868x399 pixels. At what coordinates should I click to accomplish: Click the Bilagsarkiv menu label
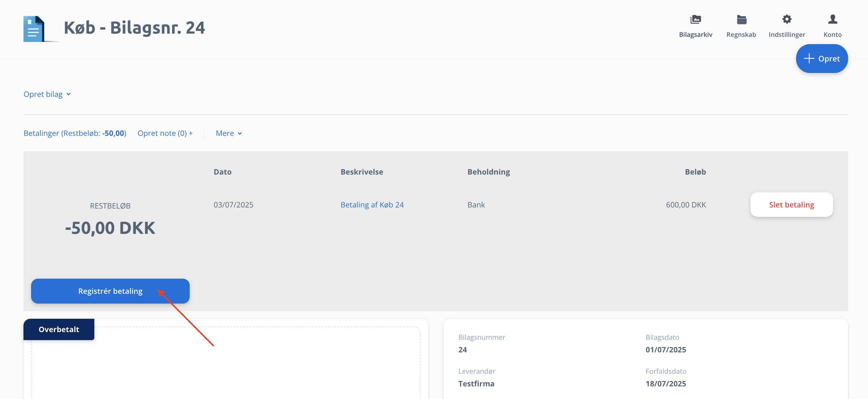[x=696, y=35]
